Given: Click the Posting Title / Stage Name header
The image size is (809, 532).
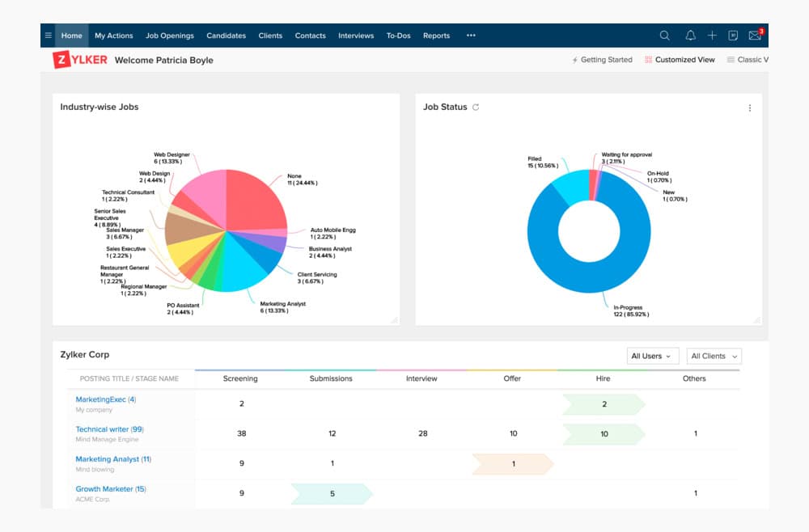Looking at the screenshot, I should click(129, 378).
